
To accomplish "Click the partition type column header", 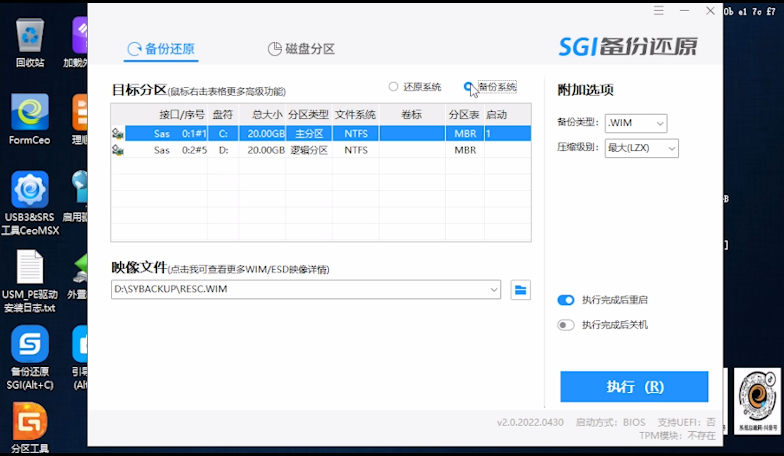I will (308, 114).
